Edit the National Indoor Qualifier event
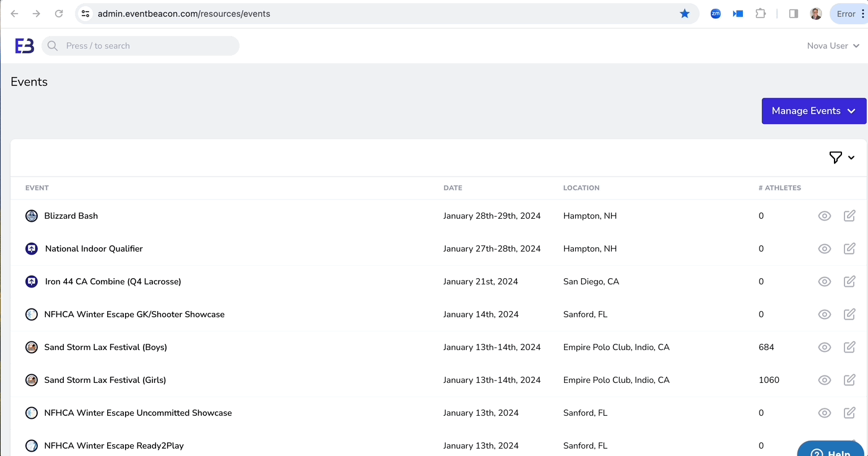The height and width of the screenshot is (456, 868). click(x=849, y=248)
